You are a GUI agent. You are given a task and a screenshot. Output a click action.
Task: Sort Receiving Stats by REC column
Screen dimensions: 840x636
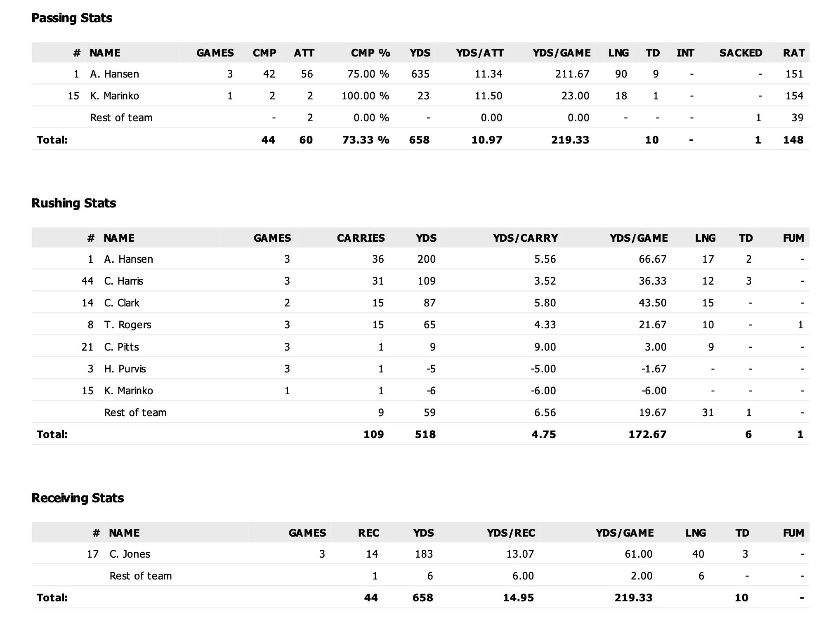368,533
